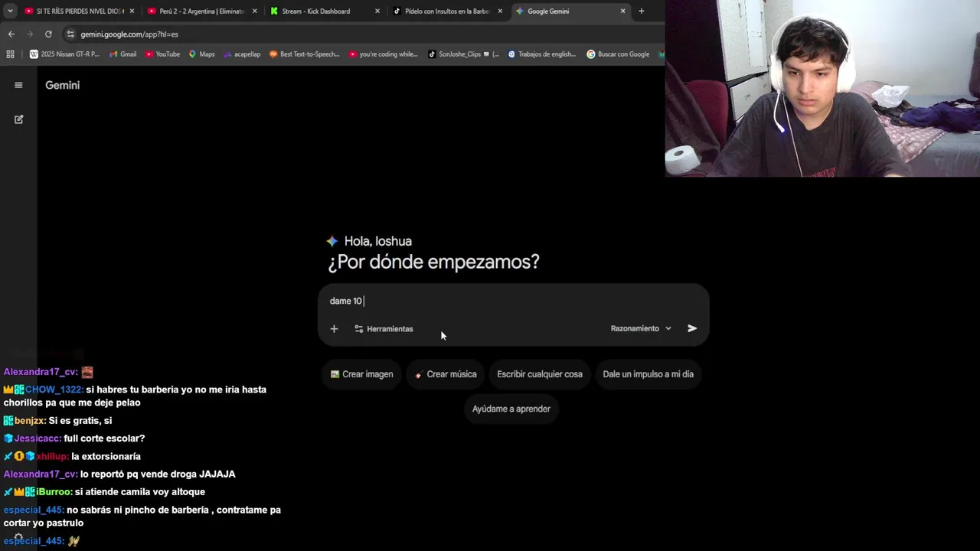Open the Trabajos de english bookmark
Image resolution: width=980 pixels, height=551 pixels.
(x=541, y=54)
